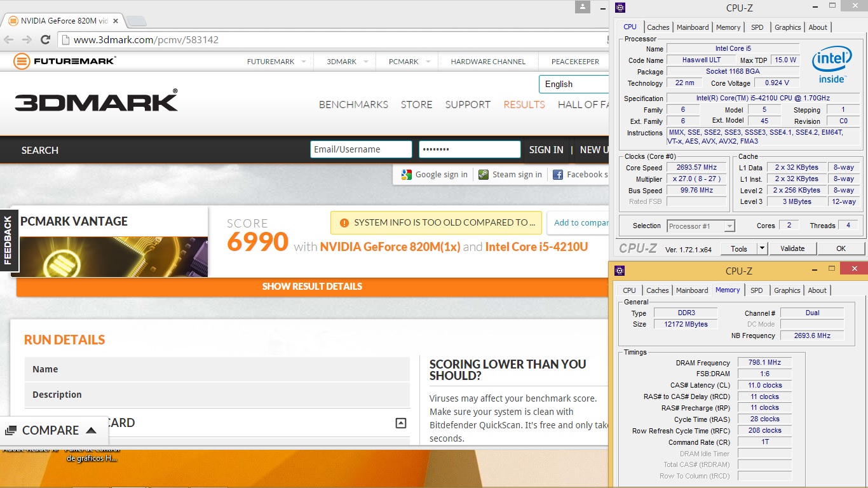Viewport: 868px width, 488px height.
Task: Open PEACEKEEPER in Futuremark bar
Action: tap(575, 62)
